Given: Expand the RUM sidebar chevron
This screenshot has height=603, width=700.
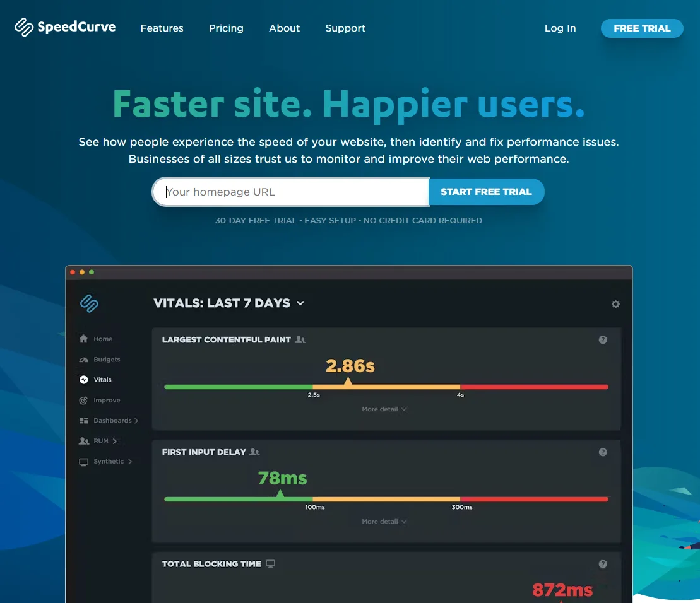Looking at the screenshot, I should pos(115,441).
